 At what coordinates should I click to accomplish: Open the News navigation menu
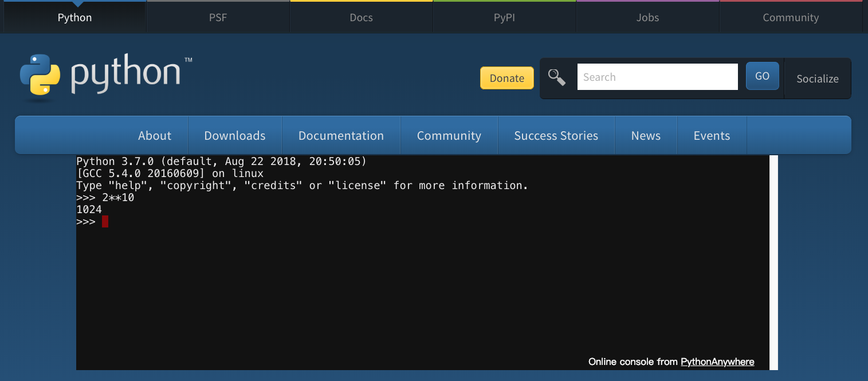pos(646,136)
